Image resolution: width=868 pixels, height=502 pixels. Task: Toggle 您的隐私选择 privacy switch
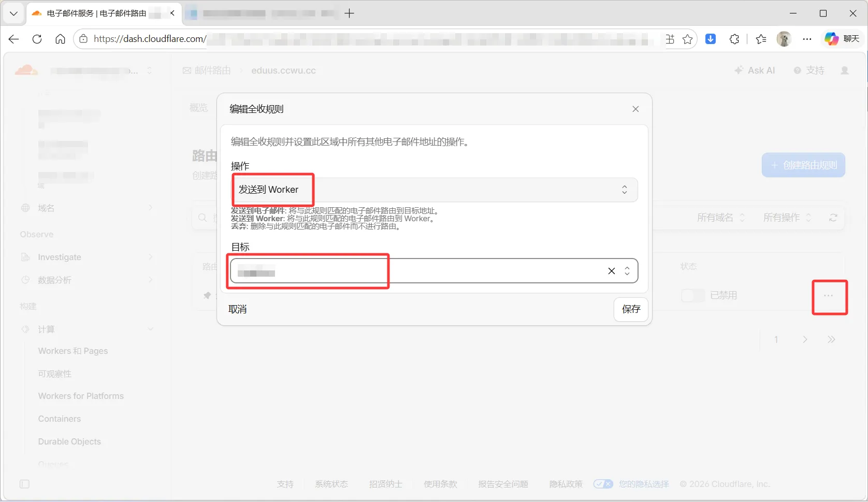(x=603, y=484)
